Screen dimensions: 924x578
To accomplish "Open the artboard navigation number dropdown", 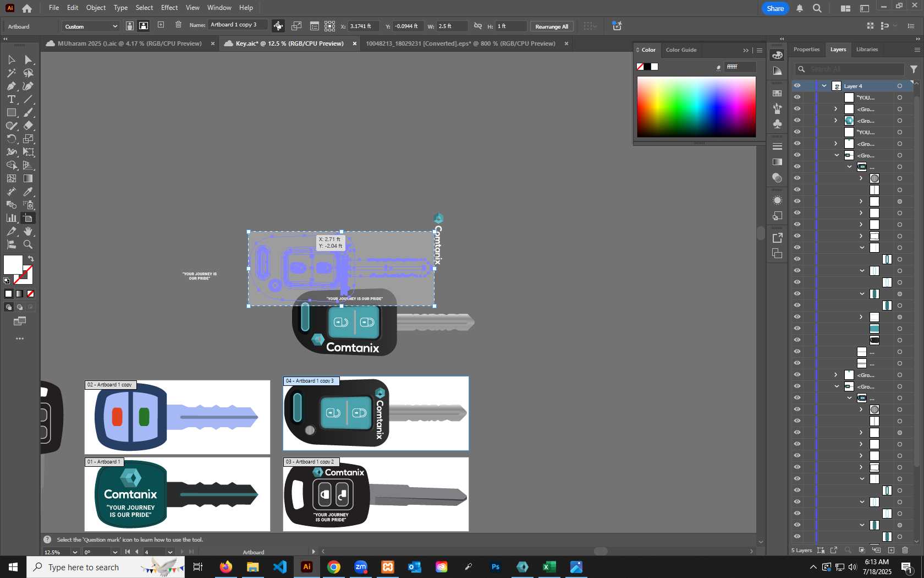I will [x=170, y=552].
